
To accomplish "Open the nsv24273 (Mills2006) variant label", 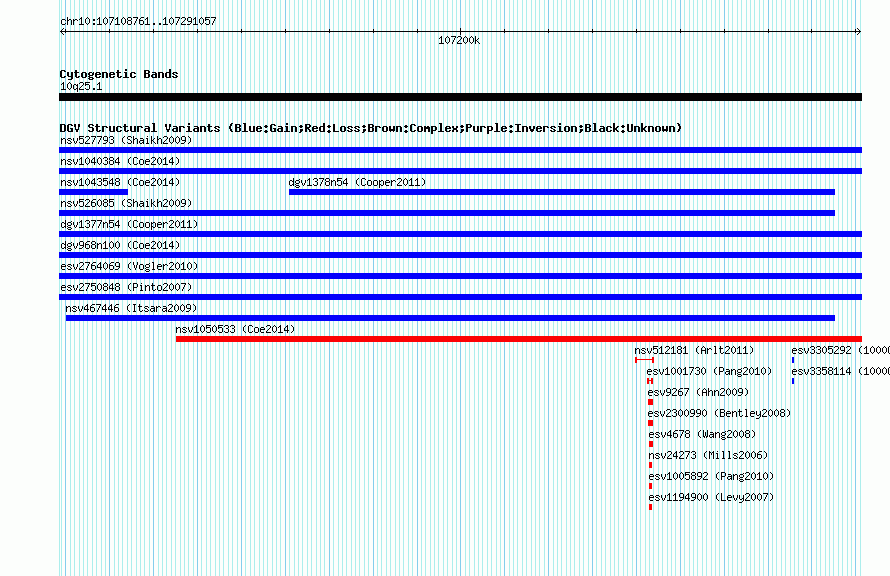I will click(x=708, y=455).
